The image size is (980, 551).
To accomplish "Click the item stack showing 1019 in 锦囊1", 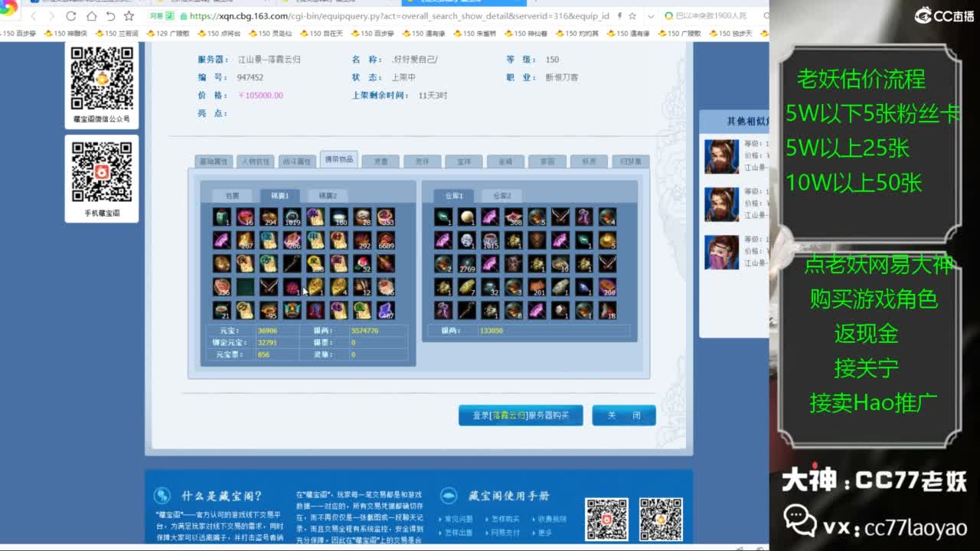I will tap(292, 217).
